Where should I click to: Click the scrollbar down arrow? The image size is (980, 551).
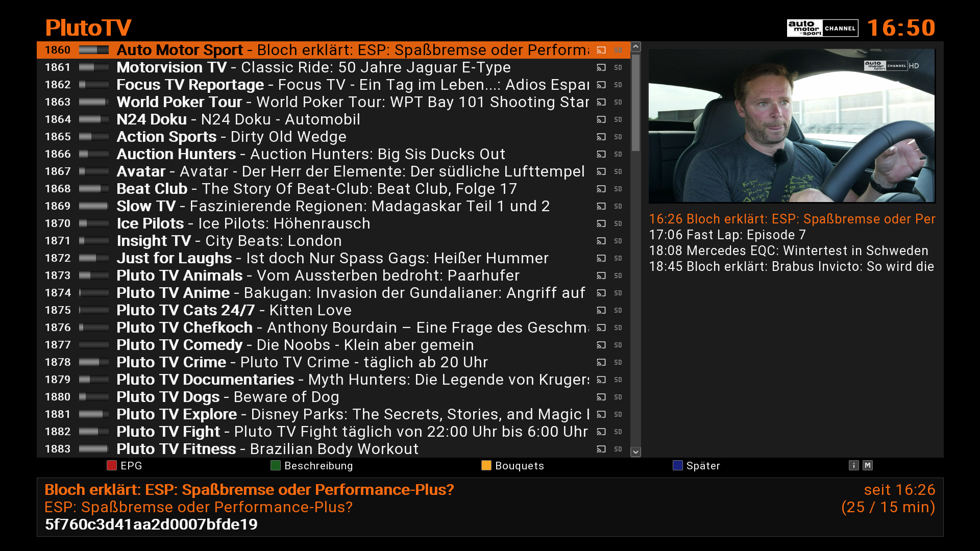[x=635, y=452]
